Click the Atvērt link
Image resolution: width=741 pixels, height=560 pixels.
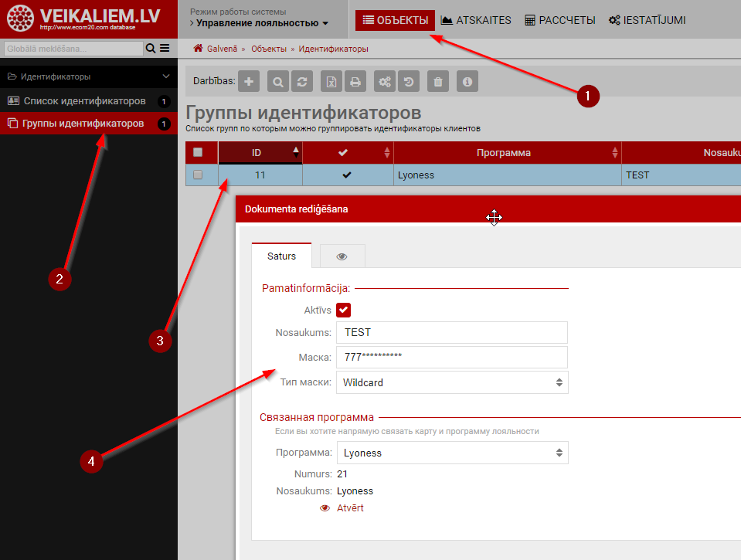coord(349,508)
